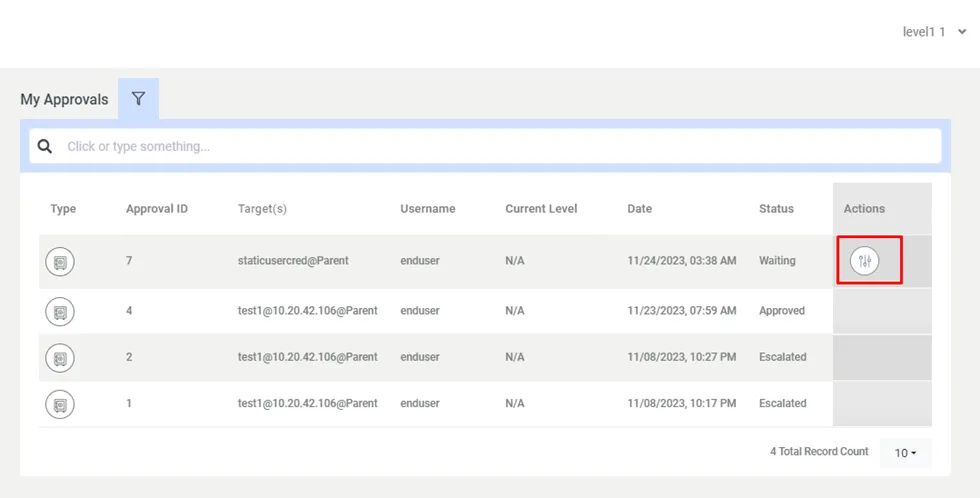Click the Type column header

(x=63, y=209)
